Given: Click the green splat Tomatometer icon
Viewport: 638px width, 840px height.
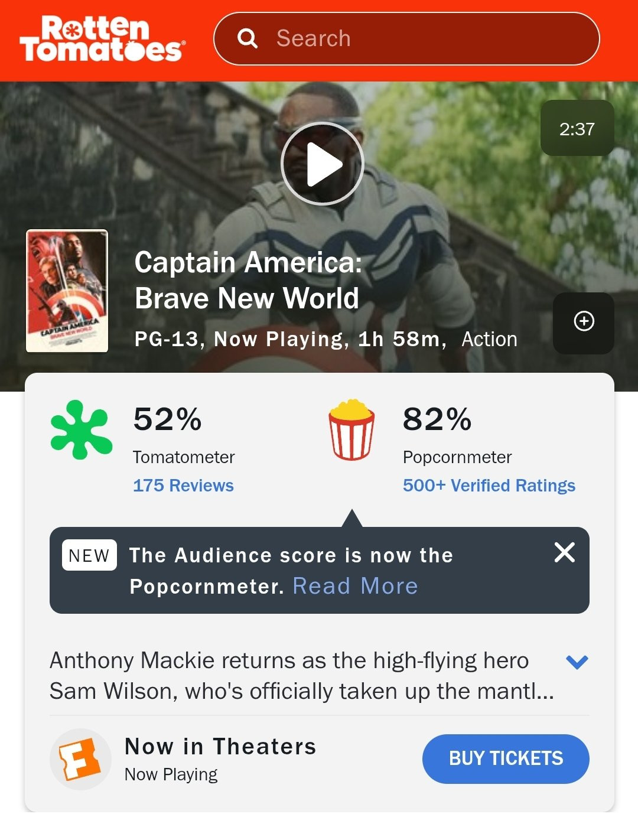Looking at the screenshot, I should click(x=82, y=429).
